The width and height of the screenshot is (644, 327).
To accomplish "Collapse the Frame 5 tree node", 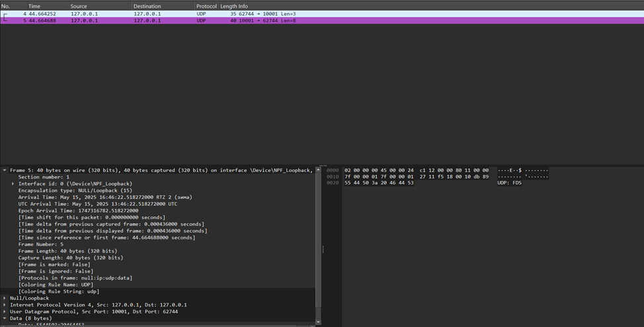I will (5, 170).
